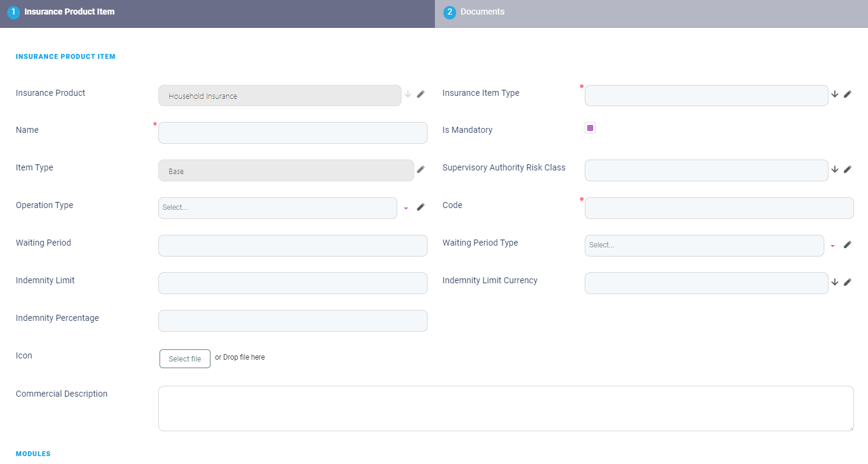
Task: Click pencil icon for Supervisory Authority Risk Class
Action: pos(847,169)
